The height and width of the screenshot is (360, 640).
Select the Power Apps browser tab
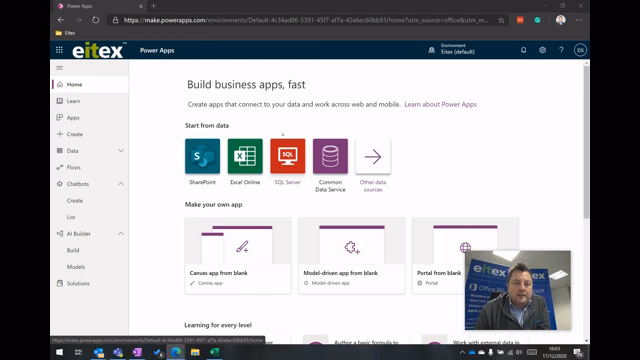point(100,6)
